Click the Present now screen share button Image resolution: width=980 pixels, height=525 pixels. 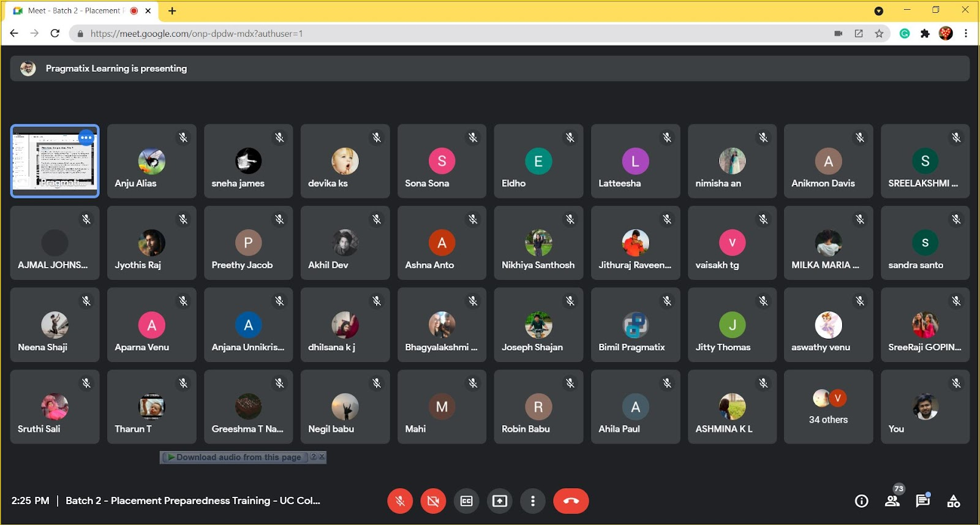point(500,501)
